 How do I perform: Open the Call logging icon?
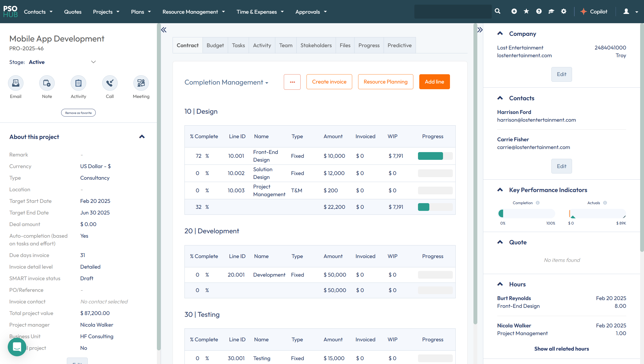[x=110, y=83]
